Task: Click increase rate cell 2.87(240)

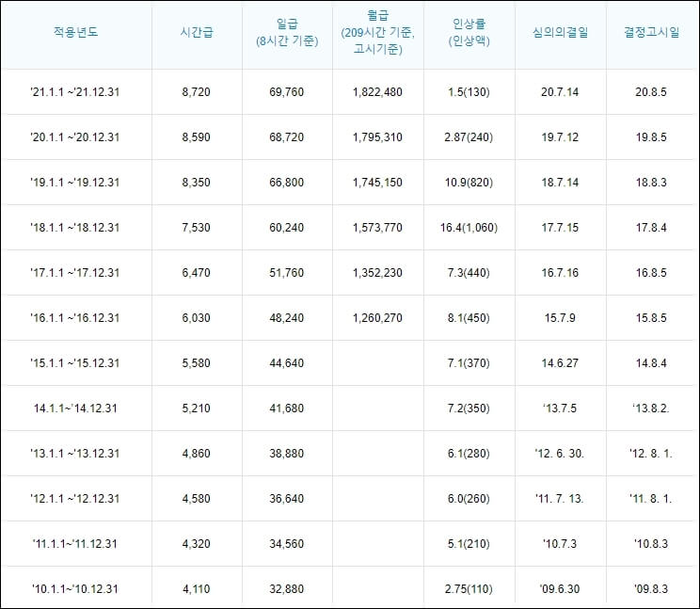Action: pyautogui.click(x=469, y=137)
